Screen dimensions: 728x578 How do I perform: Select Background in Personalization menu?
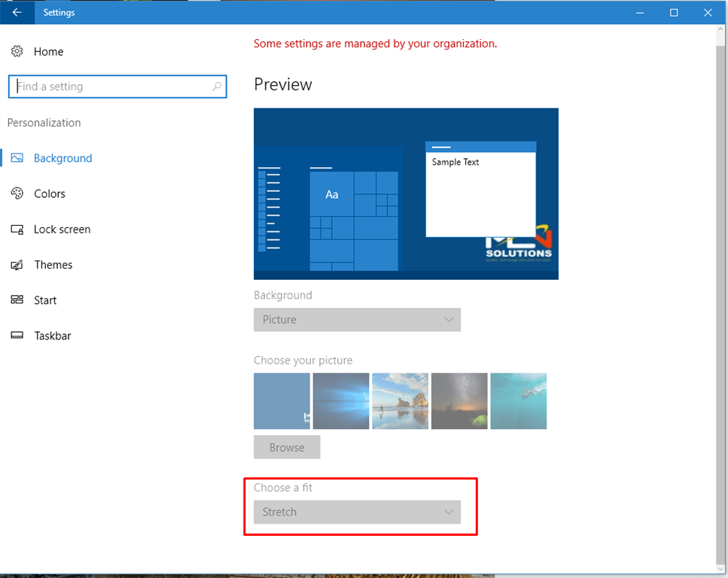[62, 158]
